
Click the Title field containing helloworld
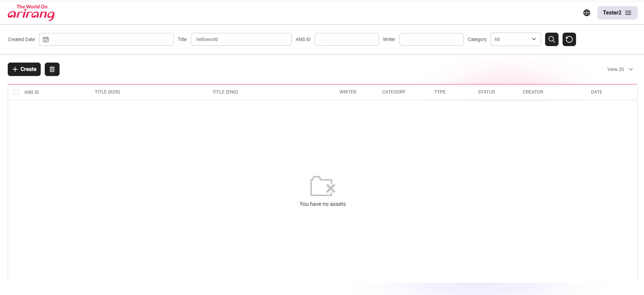click(241, 39)
